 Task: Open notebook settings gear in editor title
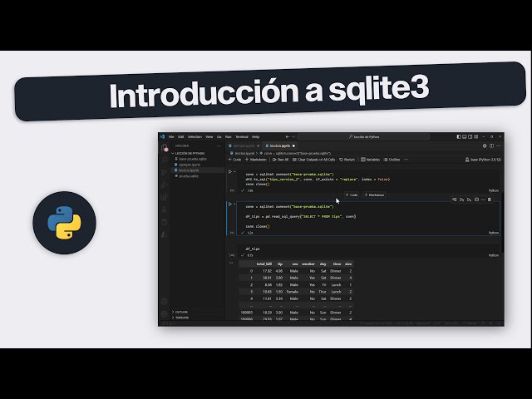485,146
